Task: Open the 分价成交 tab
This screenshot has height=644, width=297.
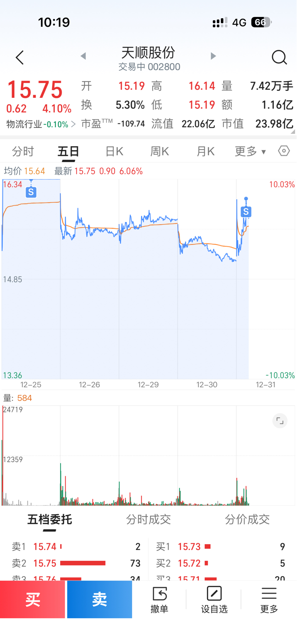Action: (x=247, y=519)
